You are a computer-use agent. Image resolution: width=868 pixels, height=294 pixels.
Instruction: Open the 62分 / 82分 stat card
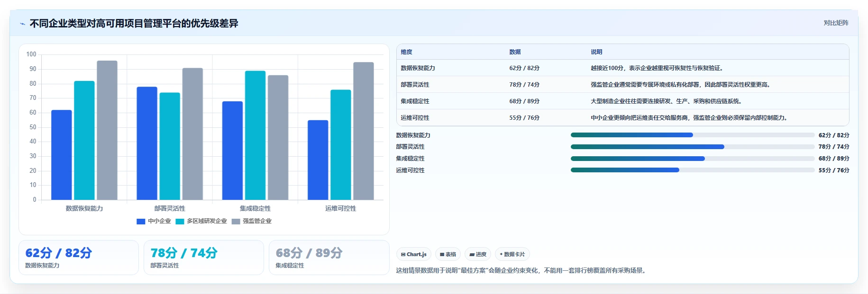click(x=79, y=258)
